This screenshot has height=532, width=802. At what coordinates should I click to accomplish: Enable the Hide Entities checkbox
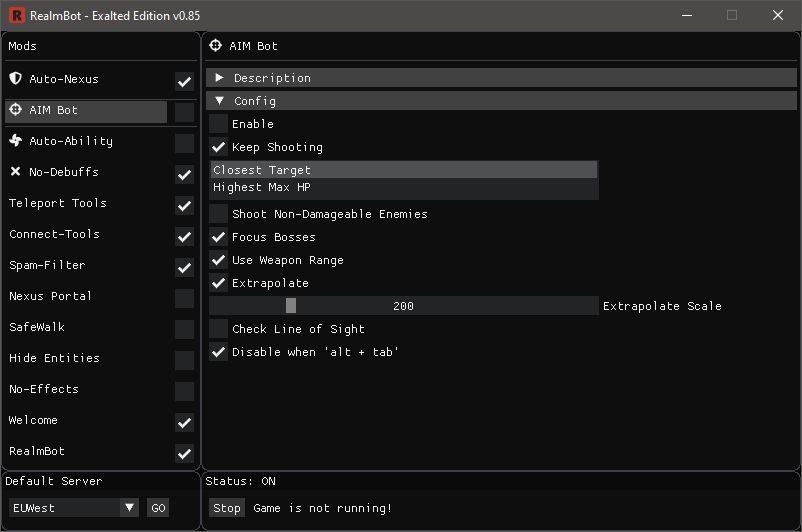(184, 361)
